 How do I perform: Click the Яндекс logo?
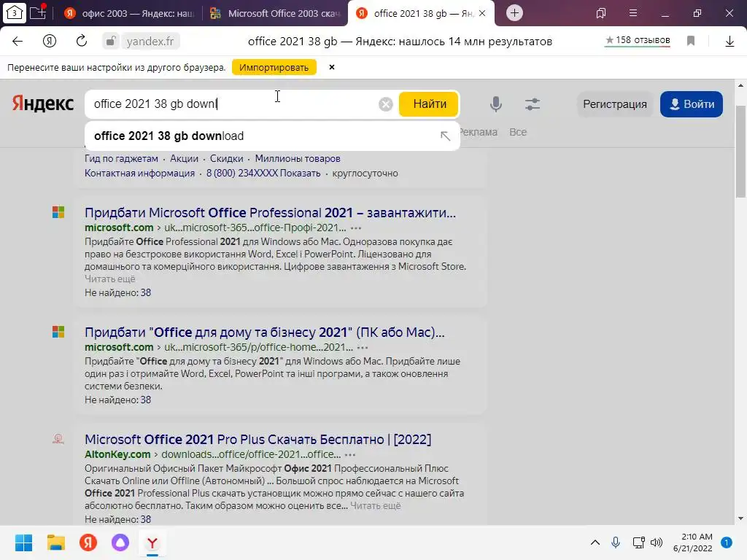43,104
